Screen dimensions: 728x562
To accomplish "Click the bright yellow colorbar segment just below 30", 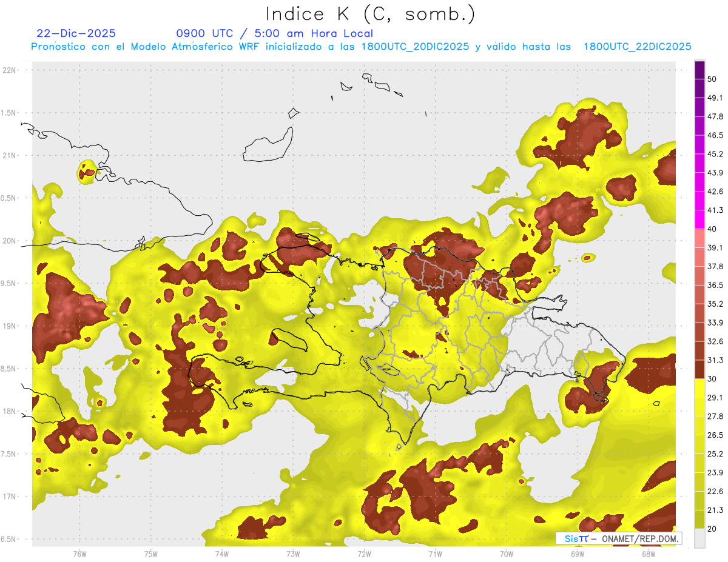I will click(700, 389).
